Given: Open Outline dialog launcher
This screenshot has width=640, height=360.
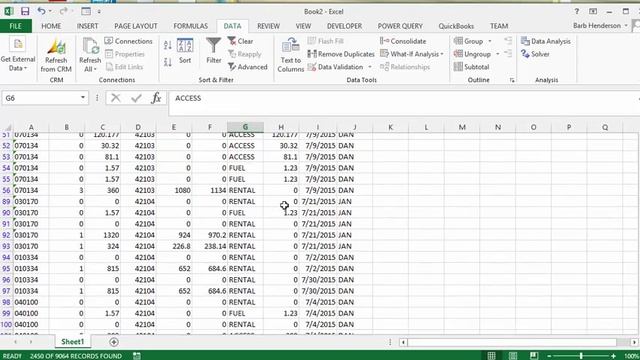Looking at the screenshot, I should coord(512,80).
